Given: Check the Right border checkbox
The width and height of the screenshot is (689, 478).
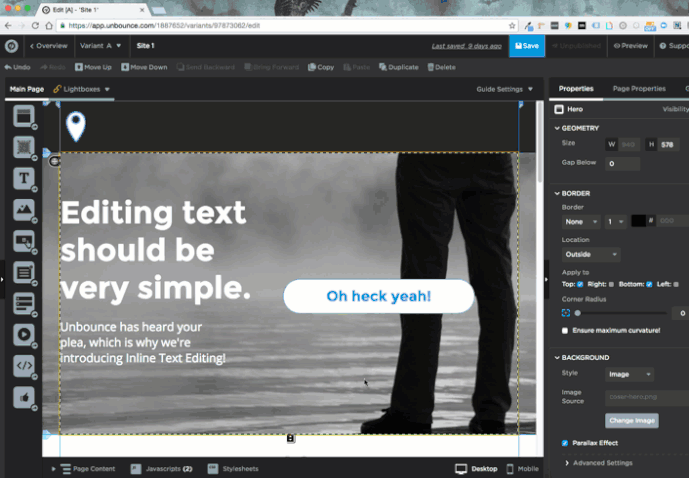Looking at the screenshot, I should (611, 284).
